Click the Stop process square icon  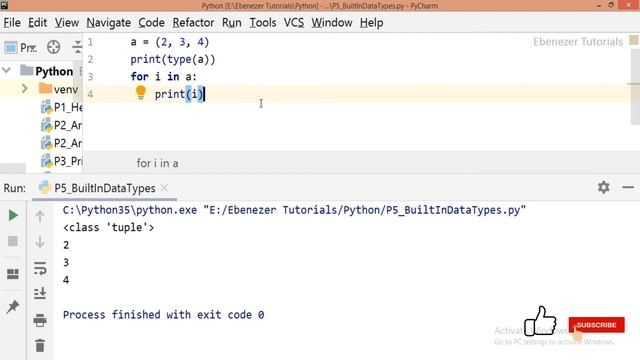point(13,241)
